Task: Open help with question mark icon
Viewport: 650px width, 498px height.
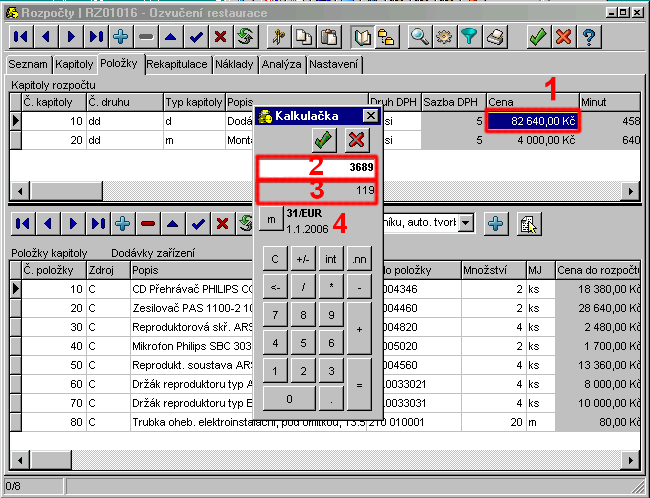Action: pos(589,37)
